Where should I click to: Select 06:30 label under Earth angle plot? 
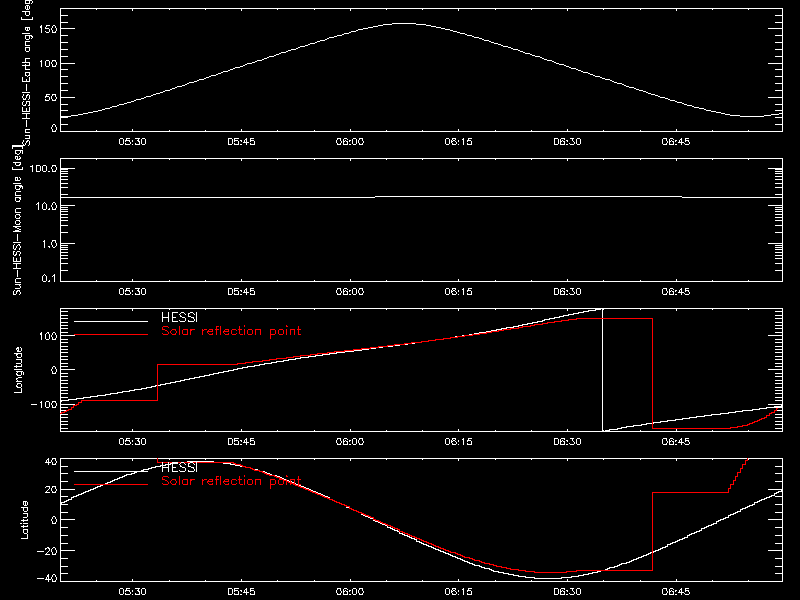tap(567, 142)
